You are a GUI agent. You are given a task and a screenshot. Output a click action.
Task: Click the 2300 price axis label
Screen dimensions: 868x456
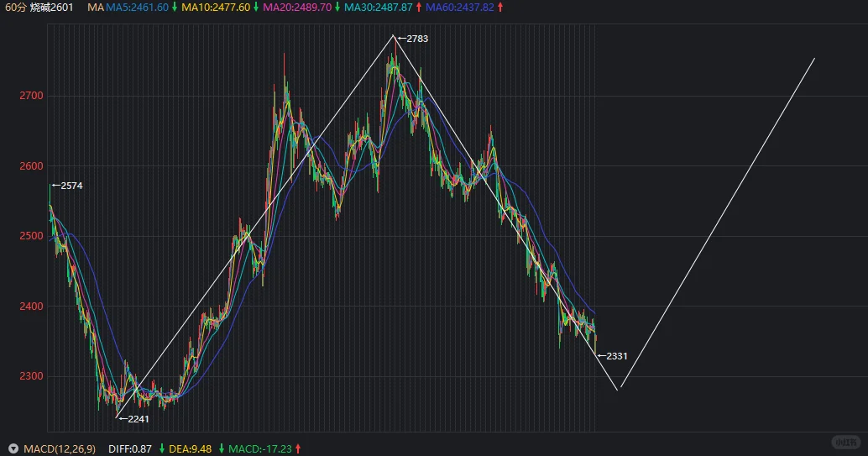[32, 376]
